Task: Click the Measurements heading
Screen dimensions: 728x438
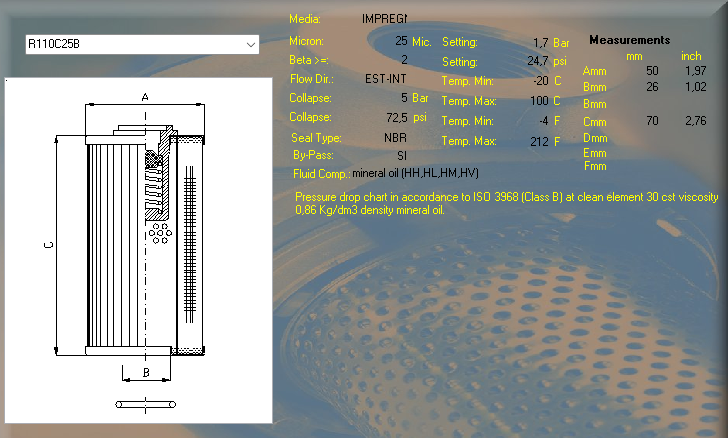Action: (x=630, y=40)
